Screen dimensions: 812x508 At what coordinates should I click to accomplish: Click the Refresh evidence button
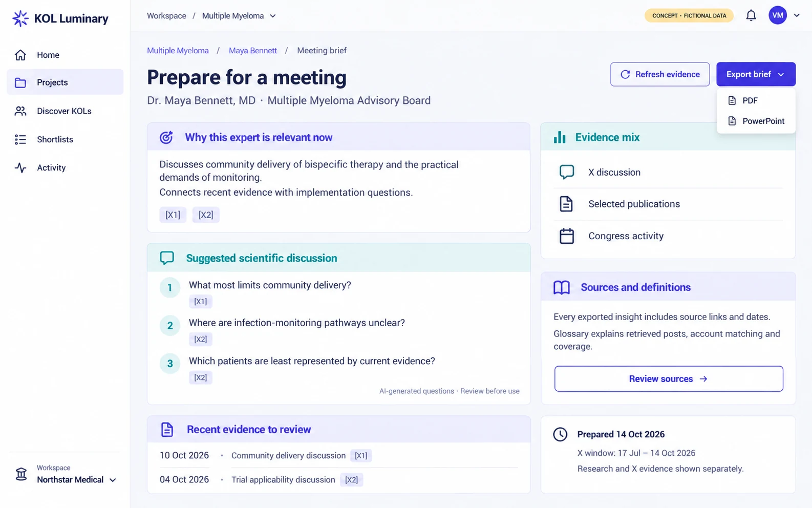(659, 74)
